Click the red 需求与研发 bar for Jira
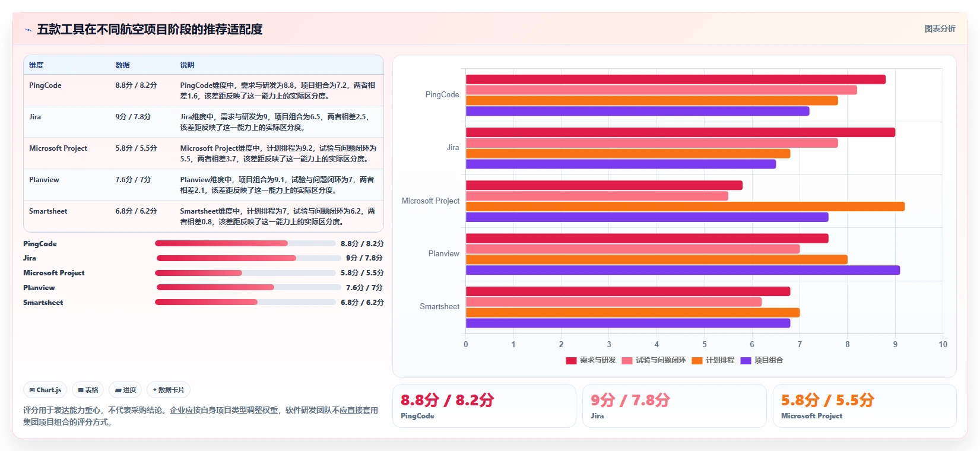 pyautogui.click(x=680, y=132)
